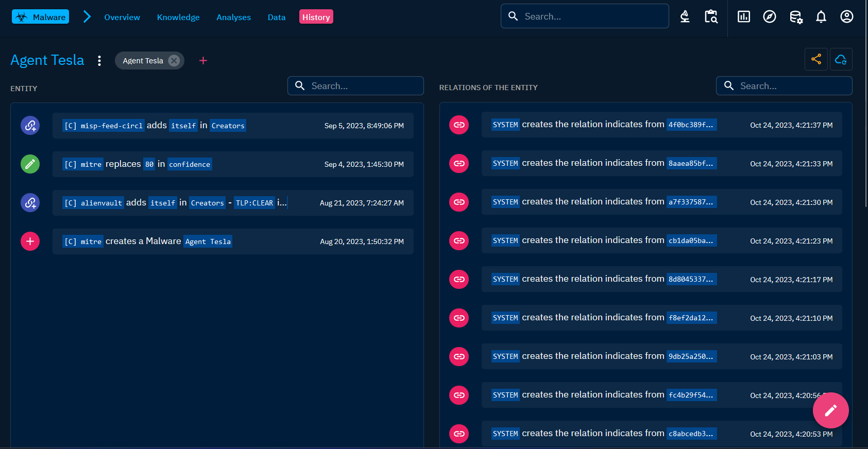Viewport: 868px width, 449px height.
Task: Open misp-feed-circl adds itself history row
Action: pos(233,126)
